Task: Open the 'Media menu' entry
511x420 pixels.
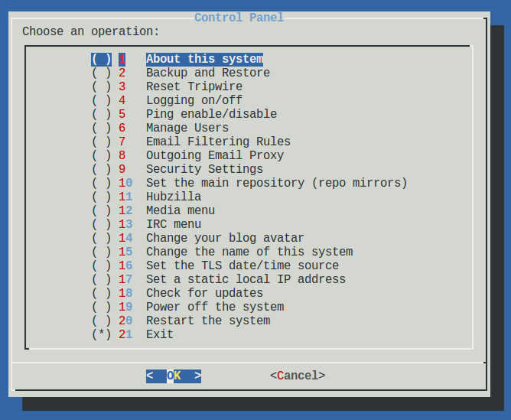Action: tap(181, 210)
